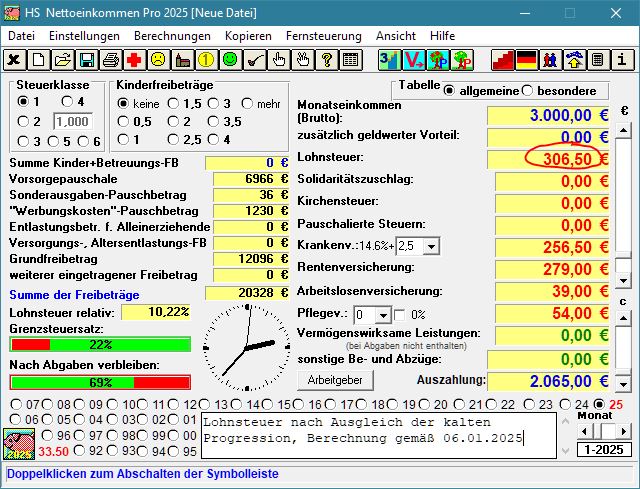Screen dimensions: 640x489
Task: Open the calculator icon in toolbar
Action: [x=350, y=60]
